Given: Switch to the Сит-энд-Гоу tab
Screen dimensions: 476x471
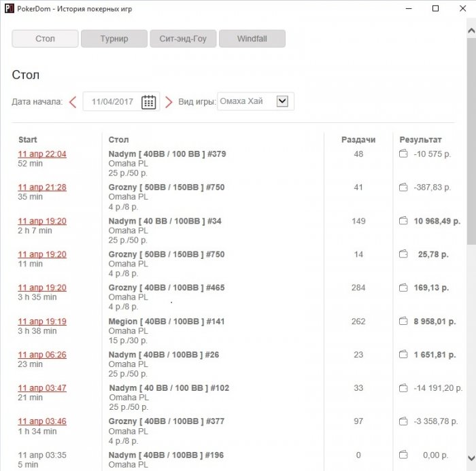Looking at the screenshot, I should tap(182, 39).
